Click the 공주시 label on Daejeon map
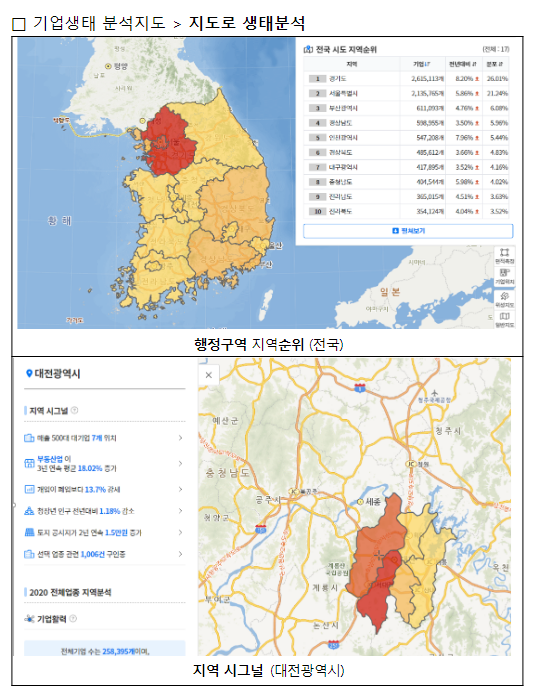This screenshot has height=698, width=553. coord(267,499)
